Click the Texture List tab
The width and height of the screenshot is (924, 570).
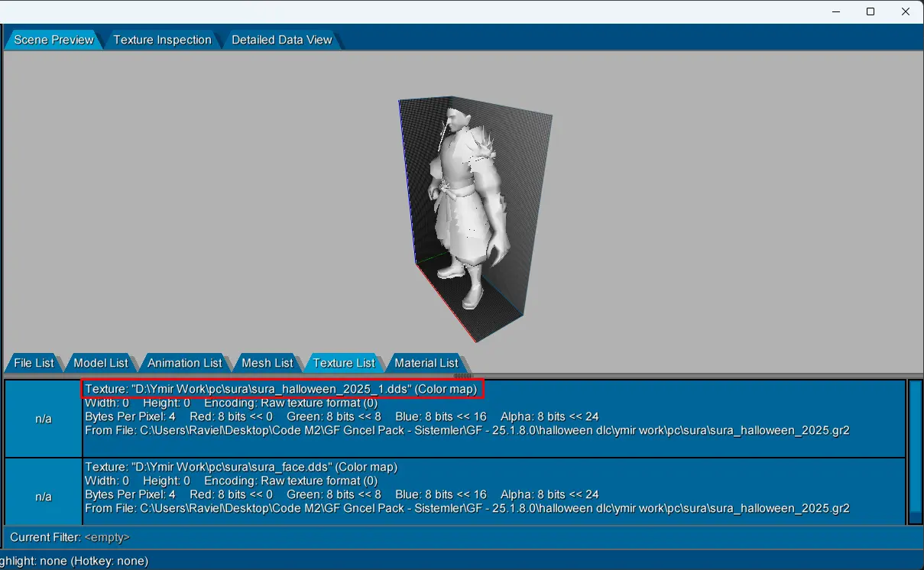coord(344,363)
